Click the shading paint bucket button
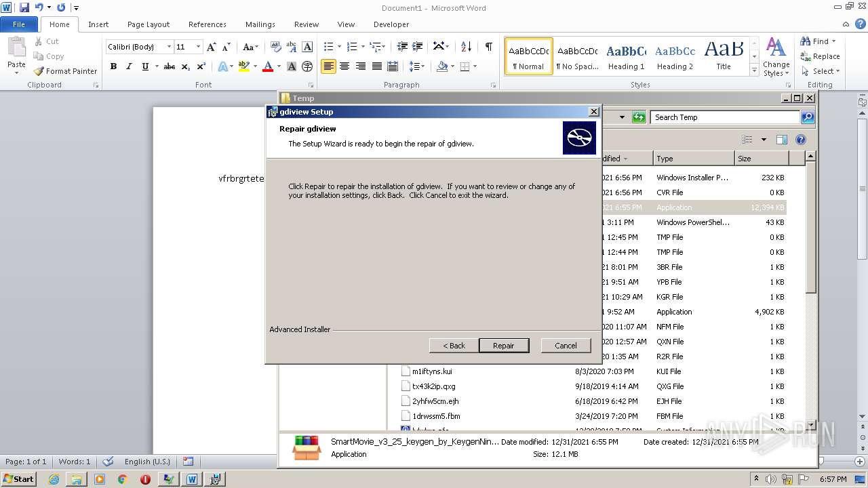The height and width of the screenshot is (488, 868). pyautogui.click(x=442, y=66)
